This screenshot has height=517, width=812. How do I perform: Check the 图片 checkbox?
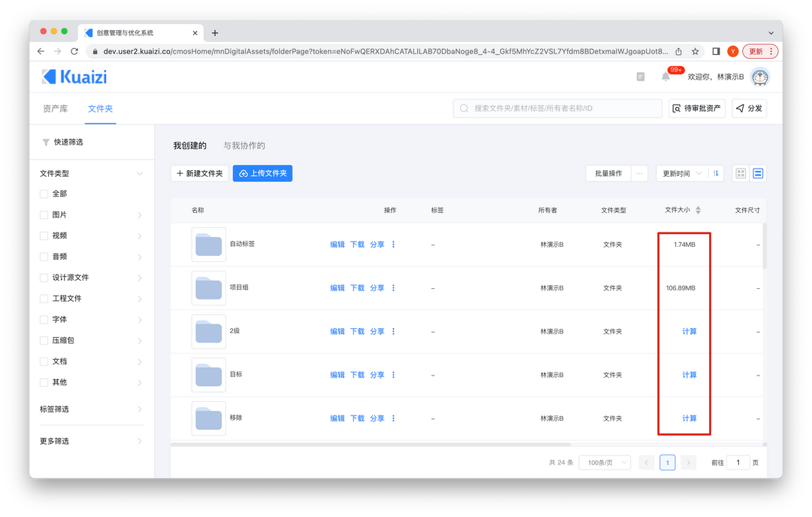click(44, 214)
